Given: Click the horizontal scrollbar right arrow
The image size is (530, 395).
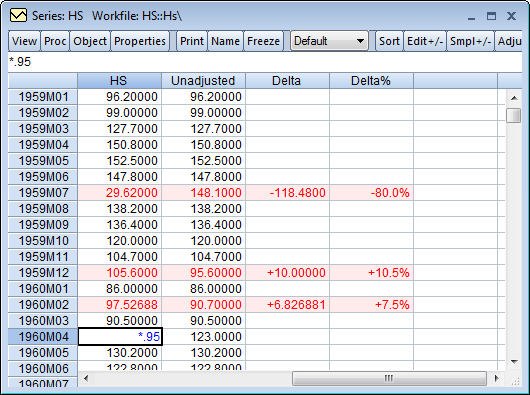Looking at the screenshot, I should [496, 378].
